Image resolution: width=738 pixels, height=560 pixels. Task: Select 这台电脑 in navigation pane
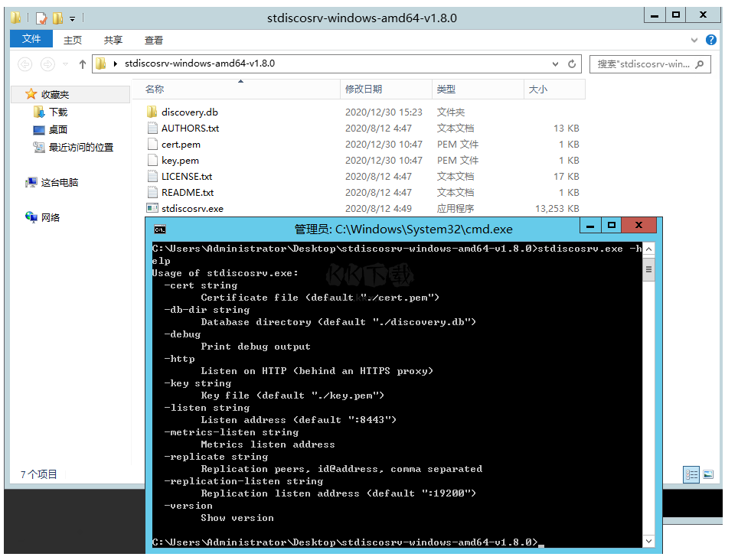click(59, 182)
